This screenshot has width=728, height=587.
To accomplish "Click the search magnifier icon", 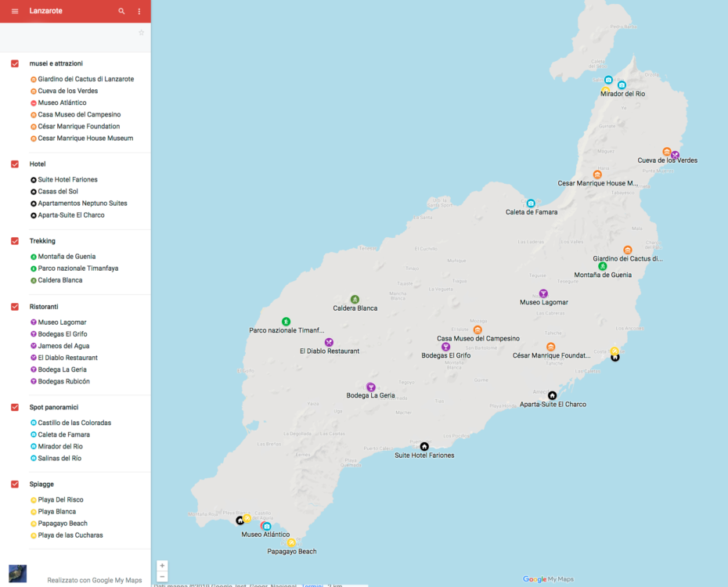I will point(121,11).
